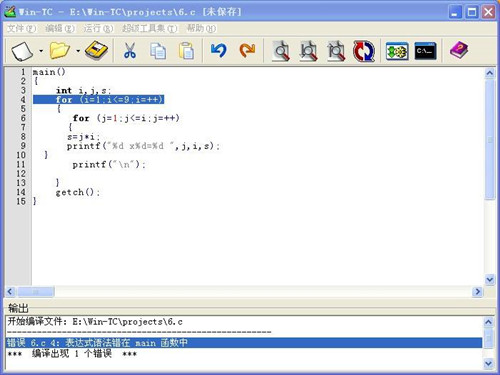Select the highlighted error line in output panel

[x=244, y=343]
